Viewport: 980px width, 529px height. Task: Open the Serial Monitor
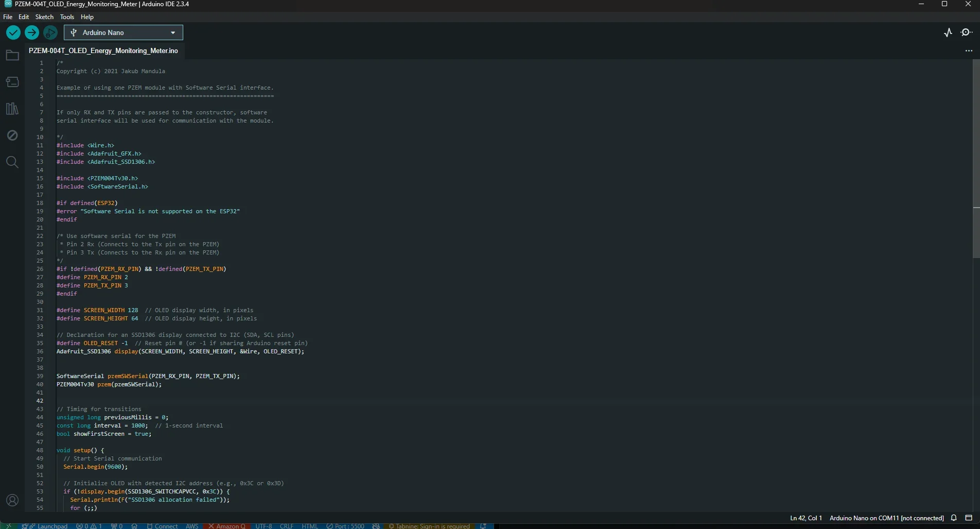tap(967, 32)
